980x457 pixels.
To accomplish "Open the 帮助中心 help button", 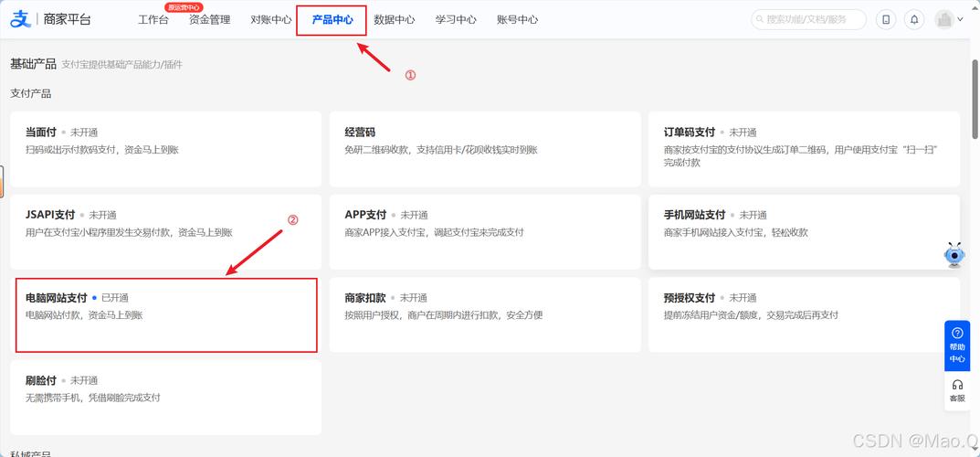I will [957, 345].
